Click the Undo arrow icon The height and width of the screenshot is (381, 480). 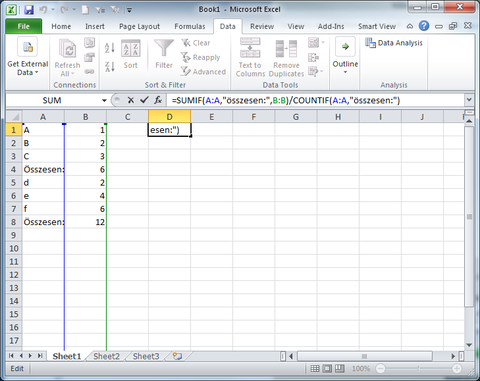point(43,10)
